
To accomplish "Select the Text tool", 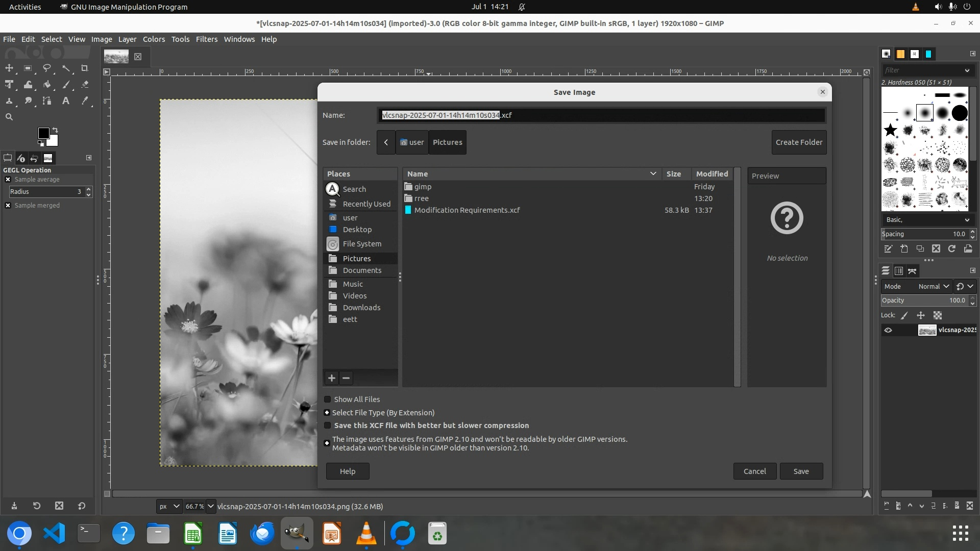I will [66, 101].
